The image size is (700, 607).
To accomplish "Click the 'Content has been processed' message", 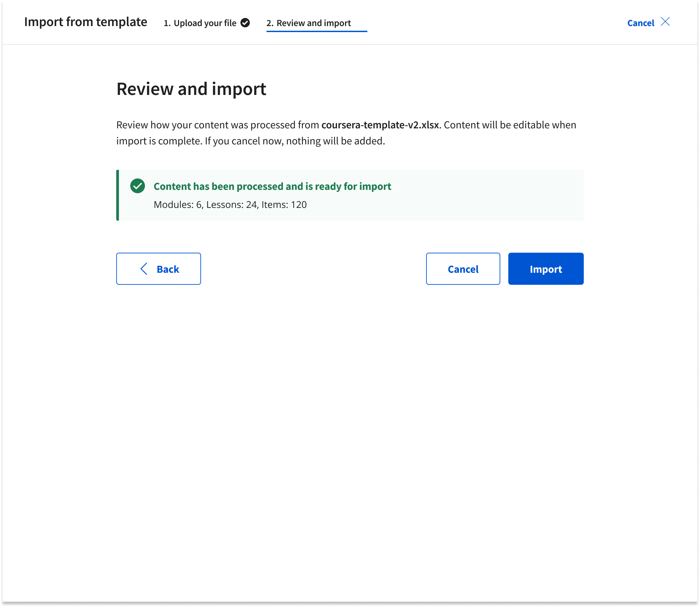I will click(272, 186).
